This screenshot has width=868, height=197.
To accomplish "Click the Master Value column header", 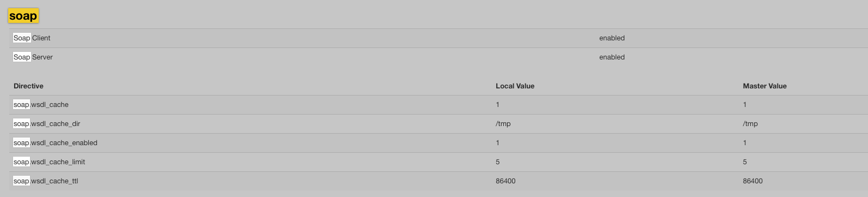I will (x=764, y=86).
